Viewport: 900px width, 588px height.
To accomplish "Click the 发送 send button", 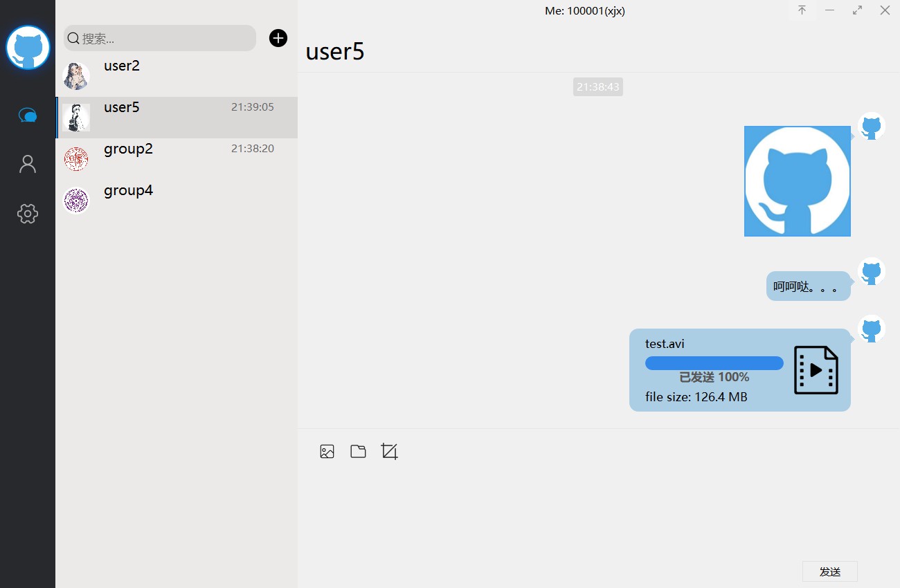I will 830,571.
